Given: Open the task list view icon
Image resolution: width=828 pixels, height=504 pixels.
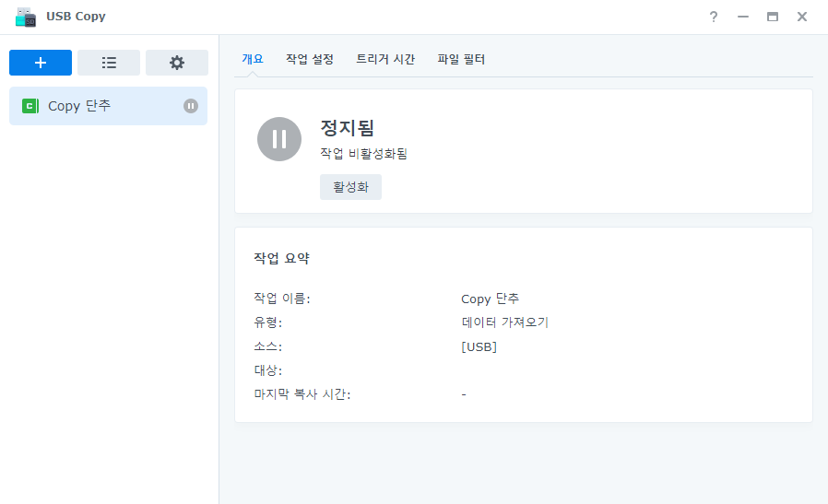Looking at the screenshot, I should click(x=109, y=63).
